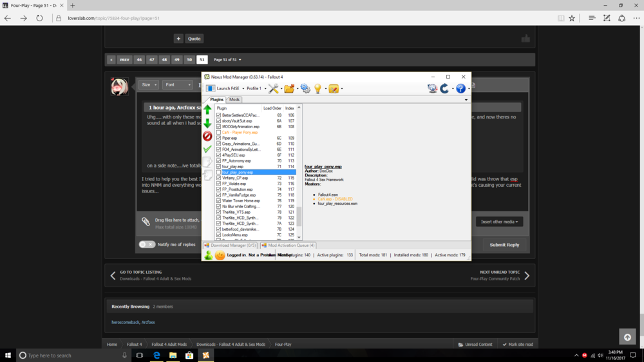The height and width of the screenshot is (362, 644).
Task: Uncheck the slootyVaultSuit.esp plugin checkbox
Action: coord(218,121)
